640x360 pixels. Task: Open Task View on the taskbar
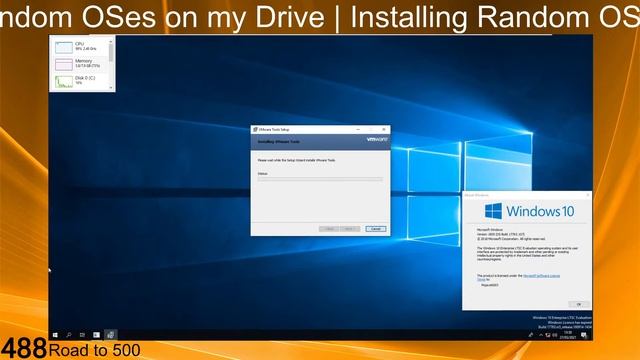[82, 335]
